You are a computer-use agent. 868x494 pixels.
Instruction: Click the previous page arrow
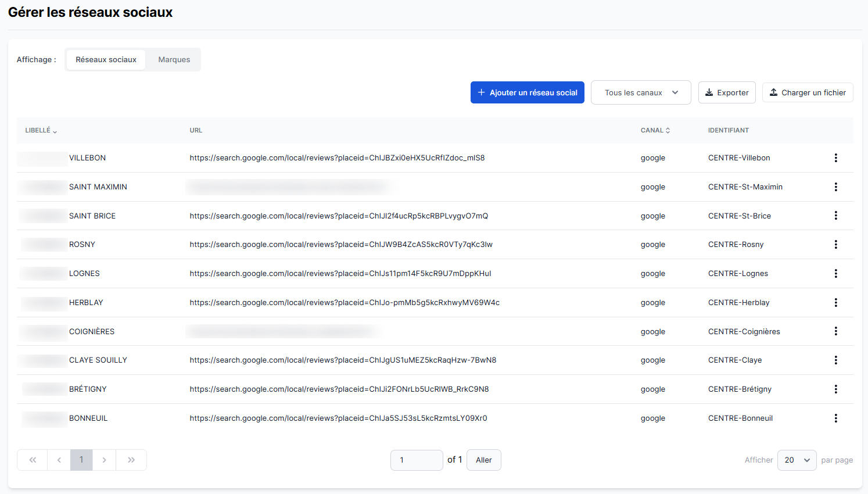point(59,460)
